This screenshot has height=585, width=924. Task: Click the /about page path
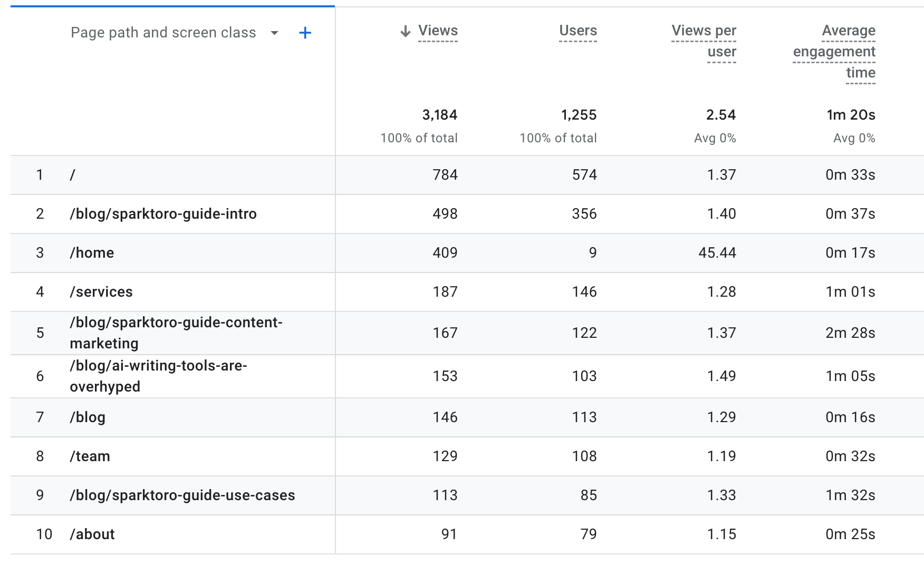tap(92, 533)
